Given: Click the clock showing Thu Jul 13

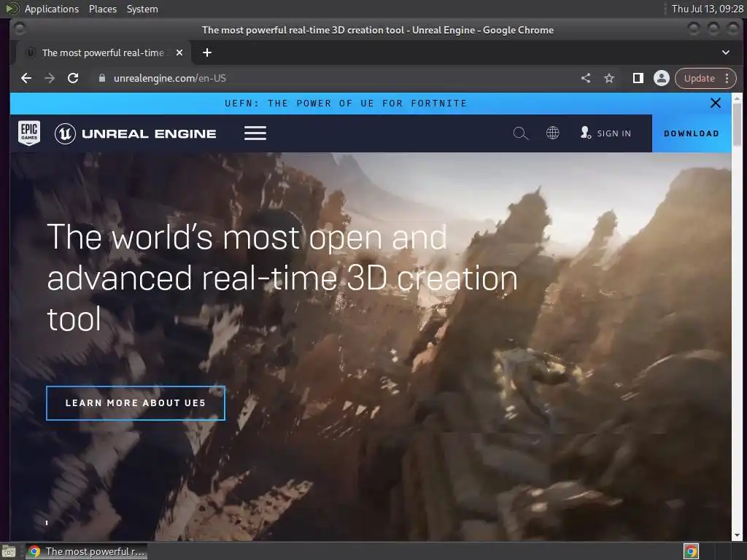Looking at the screenshot, I should pos(707,9).
